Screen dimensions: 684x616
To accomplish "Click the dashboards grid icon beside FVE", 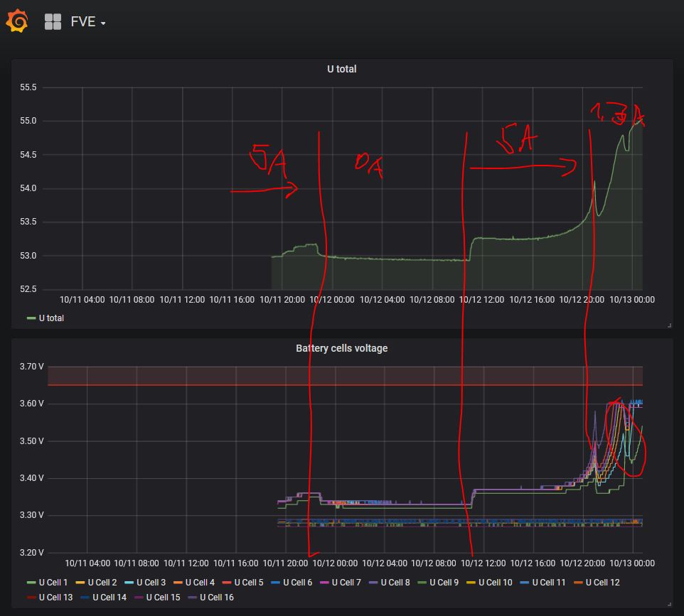I will click(53, 22).
